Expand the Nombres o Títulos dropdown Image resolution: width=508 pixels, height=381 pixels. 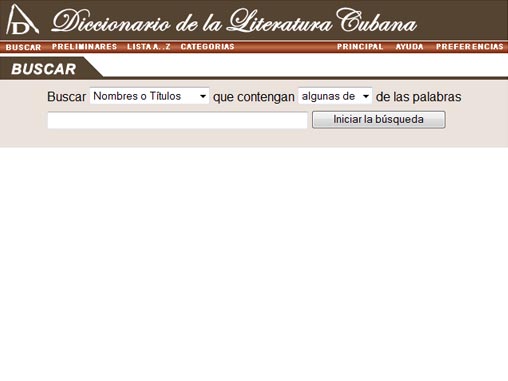(149, 96)
